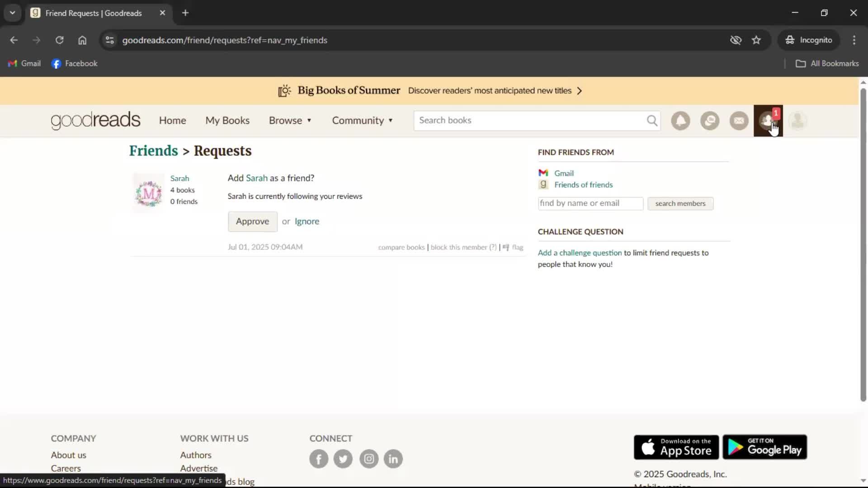Click the block help question mark

point(493,247)
